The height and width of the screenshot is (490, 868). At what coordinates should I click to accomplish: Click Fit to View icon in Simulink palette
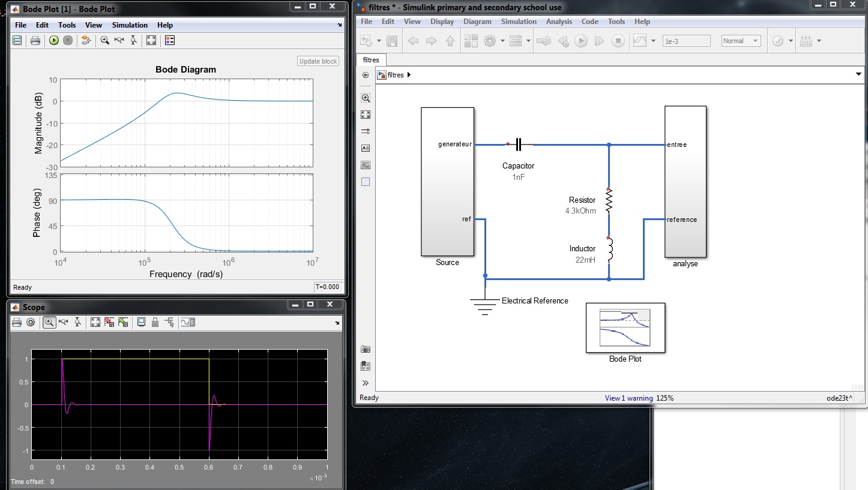pos(366,115)
